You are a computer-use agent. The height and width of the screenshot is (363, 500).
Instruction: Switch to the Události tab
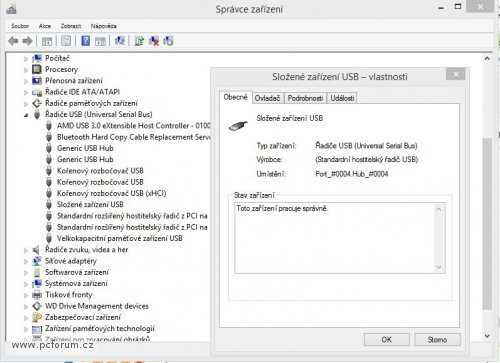[342, 98]
